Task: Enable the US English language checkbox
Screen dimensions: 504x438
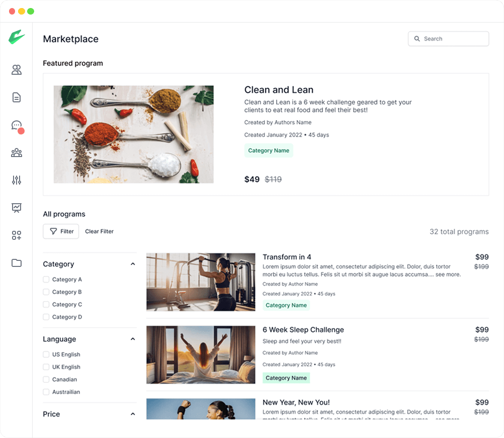Action: (46, 354)
